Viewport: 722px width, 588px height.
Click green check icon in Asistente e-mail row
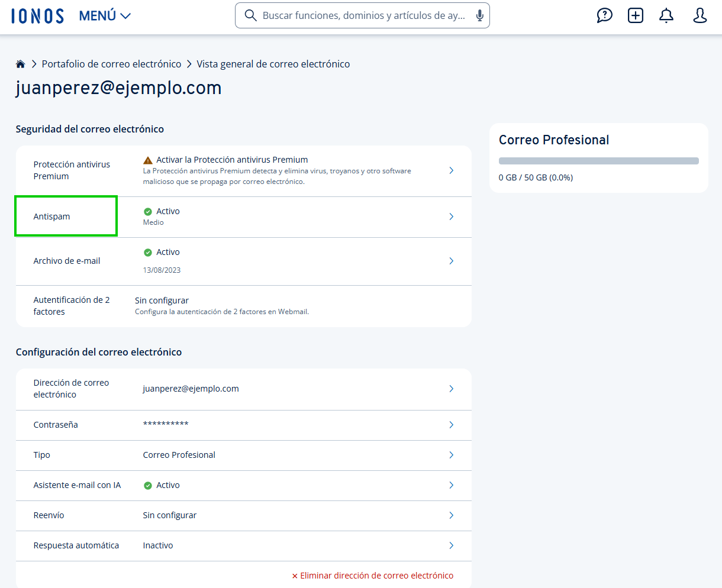148,485
